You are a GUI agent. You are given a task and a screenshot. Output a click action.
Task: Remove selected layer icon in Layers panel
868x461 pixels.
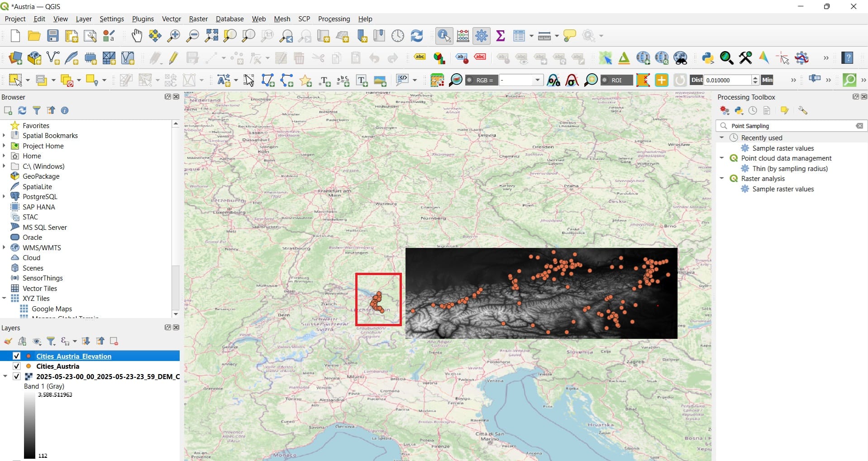[114, 341]
